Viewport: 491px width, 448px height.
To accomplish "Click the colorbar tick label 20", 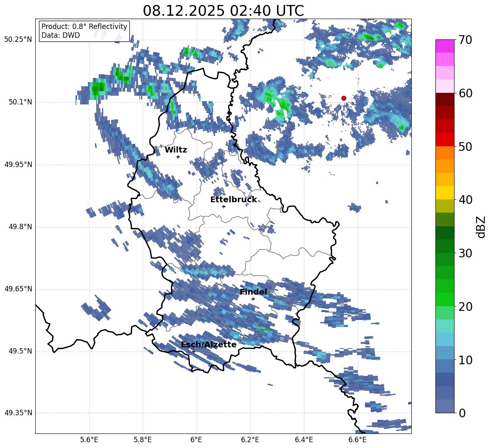I will tap(465, 307).
